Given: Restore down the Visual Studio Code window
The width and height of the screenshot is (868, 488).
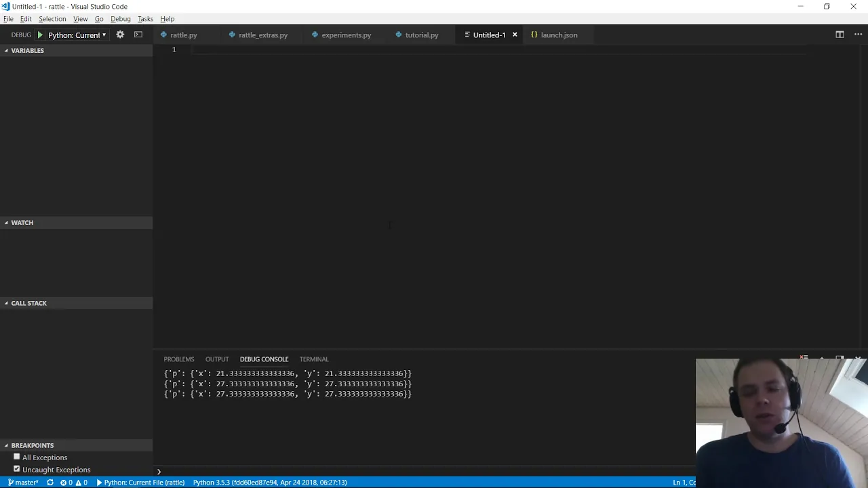Looking at the screenshot, I should tap(827, 6).
